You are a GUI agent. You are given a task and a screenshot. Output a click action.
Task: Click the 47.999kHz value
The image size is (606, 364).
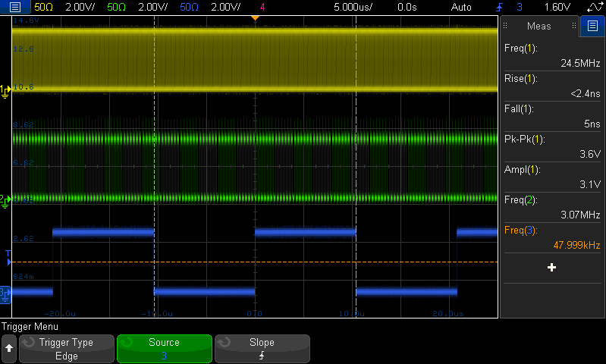pyautogui.click(x=577, y=246)
